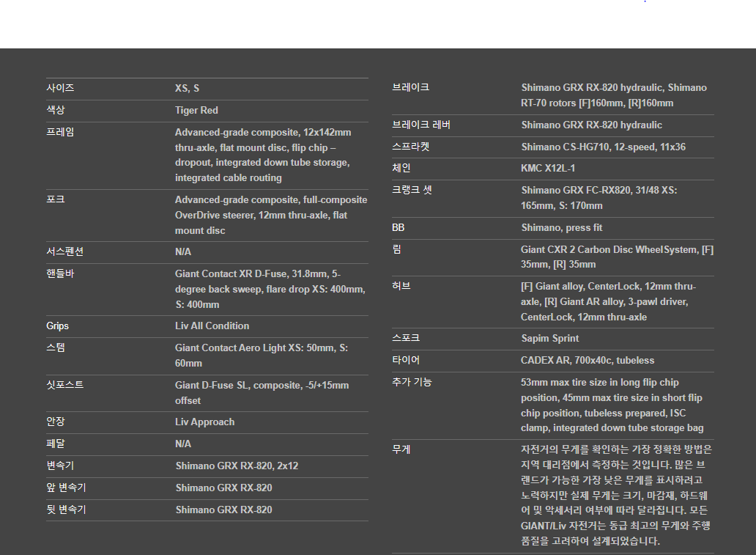Viewport: 756px width, 555px height.
Task: Click the '무게' label
Action: 401,449
